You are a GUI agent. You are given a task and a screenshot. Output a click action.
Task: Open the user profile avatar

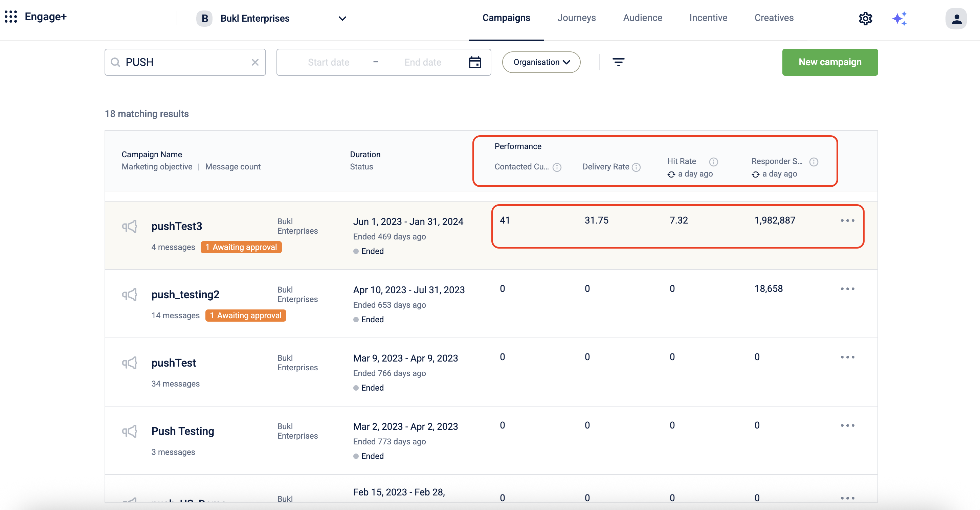coord(956,18)
